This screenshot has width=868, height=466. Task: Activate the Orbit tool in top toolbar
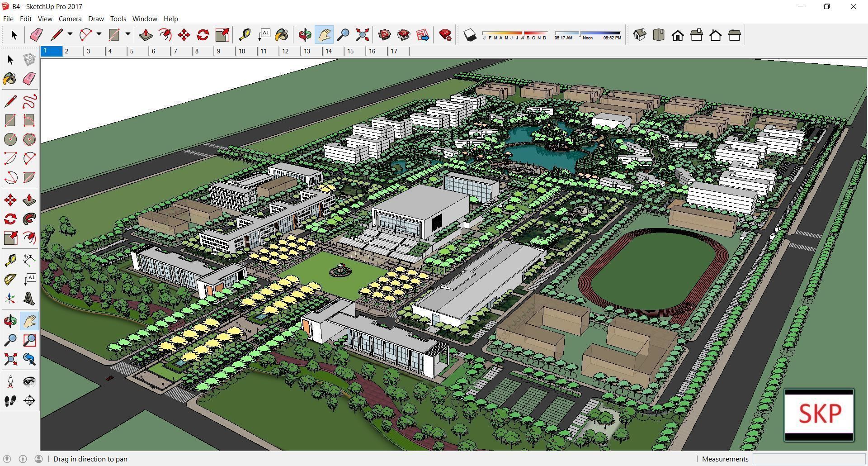pos(305,35)
